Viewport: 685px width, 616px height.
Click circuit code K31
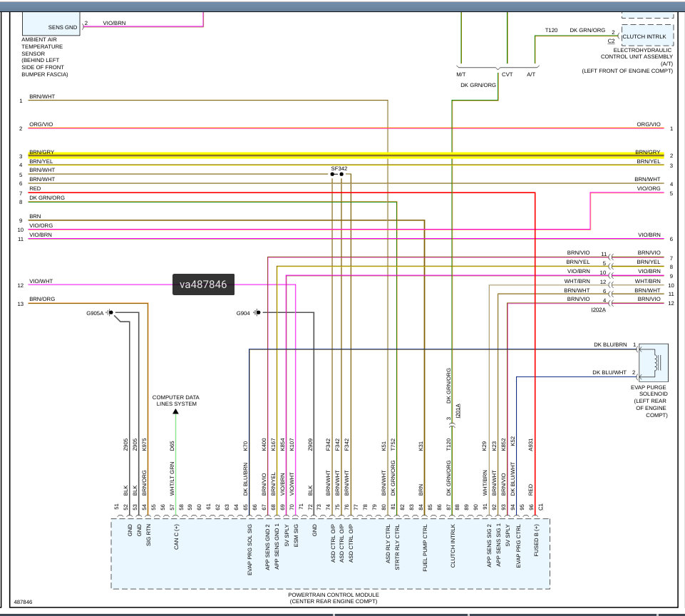pos(421,446)
